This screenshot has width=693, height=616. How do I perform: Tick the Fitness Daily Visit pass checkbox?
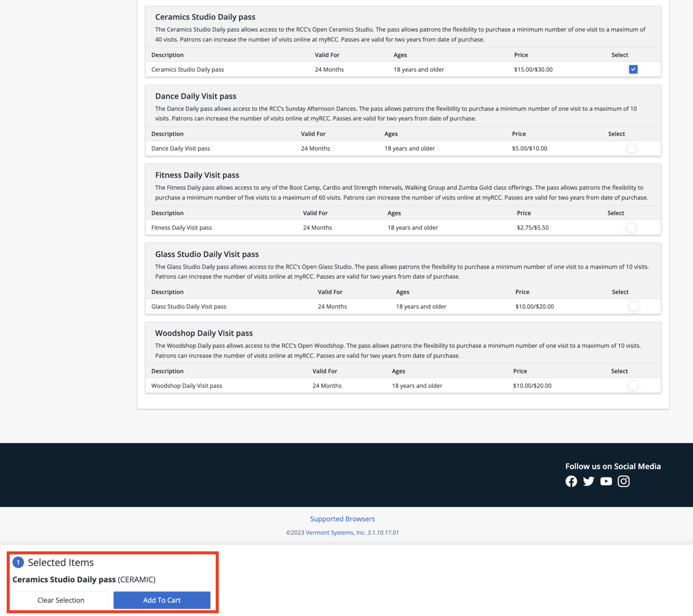click(631, 227)
